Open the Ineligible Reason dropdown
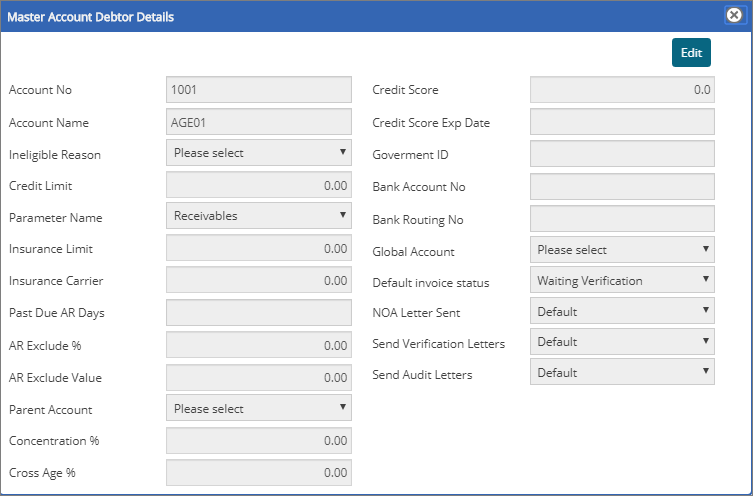The height and width of the screenshot is (496, 753). (259, 153)
